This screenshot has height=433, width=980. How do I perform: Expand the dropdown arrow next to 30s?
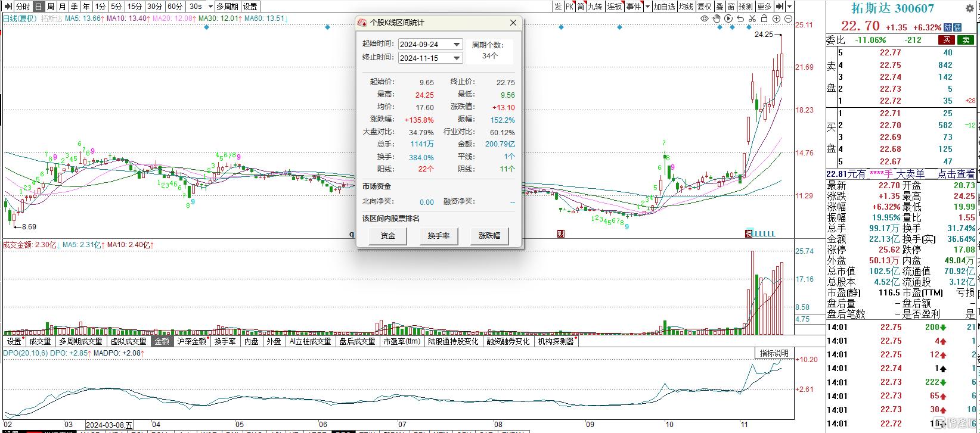tap(211, 7)
